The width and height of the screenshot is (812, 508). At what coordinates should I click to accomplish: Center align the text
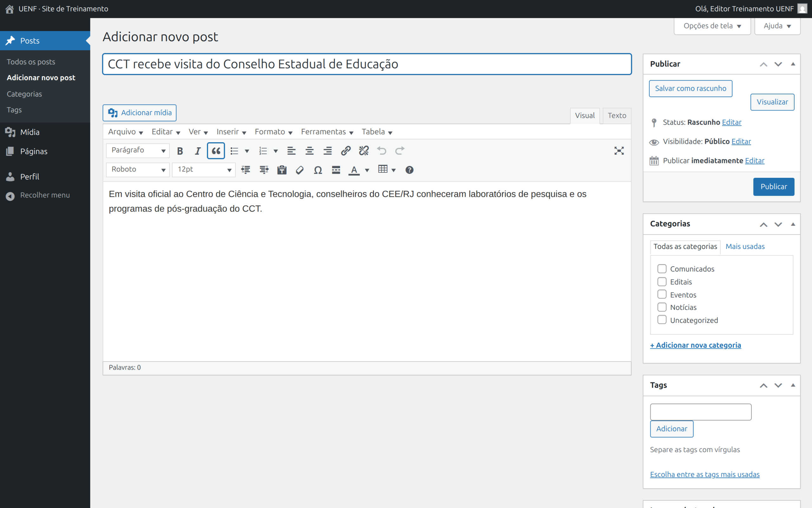pos(309,151)
